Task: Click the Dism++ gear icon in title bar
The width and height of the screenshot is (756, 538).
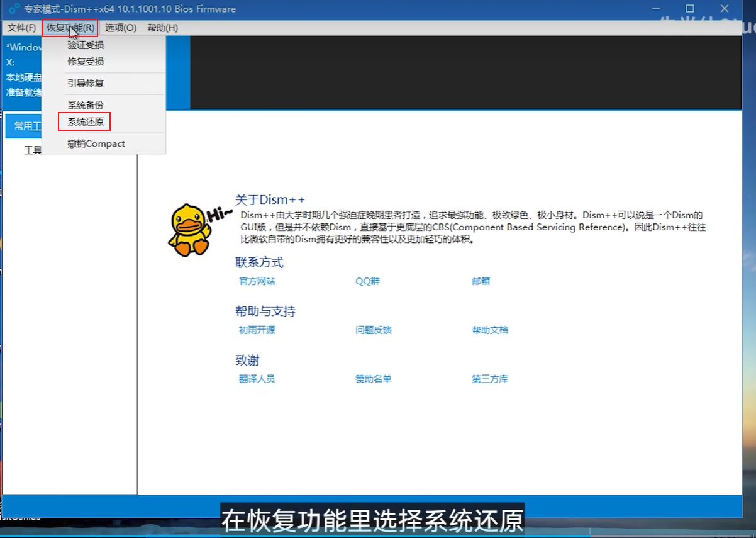Action: click(13, 9)
